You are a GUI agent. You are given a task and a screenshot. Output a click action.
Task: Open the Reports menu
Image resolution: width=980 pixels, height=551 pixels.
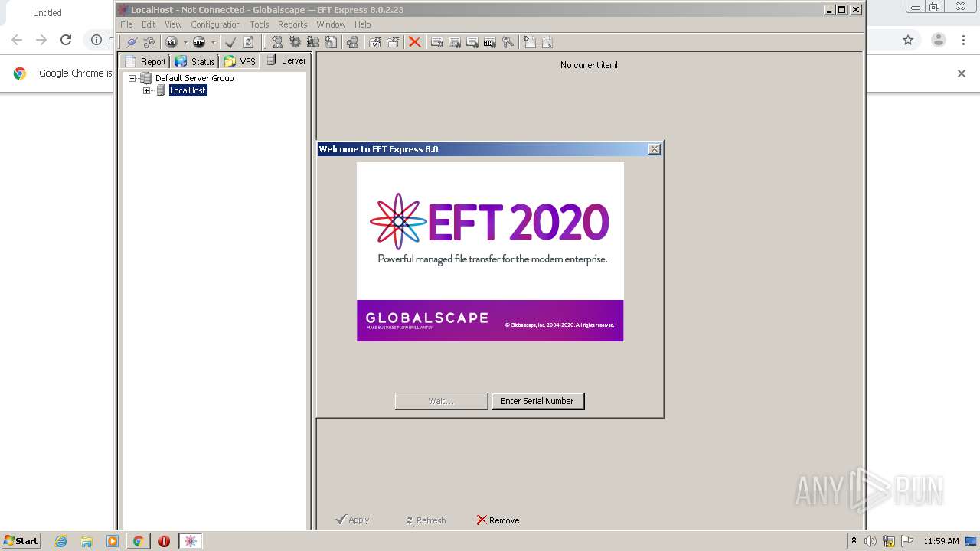pyautogui.click(x=292, y=24)
